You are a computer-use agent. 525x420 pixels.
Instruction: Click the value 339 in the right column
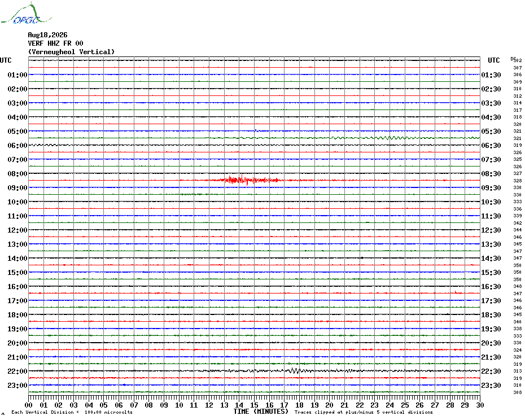coord(518,216)
